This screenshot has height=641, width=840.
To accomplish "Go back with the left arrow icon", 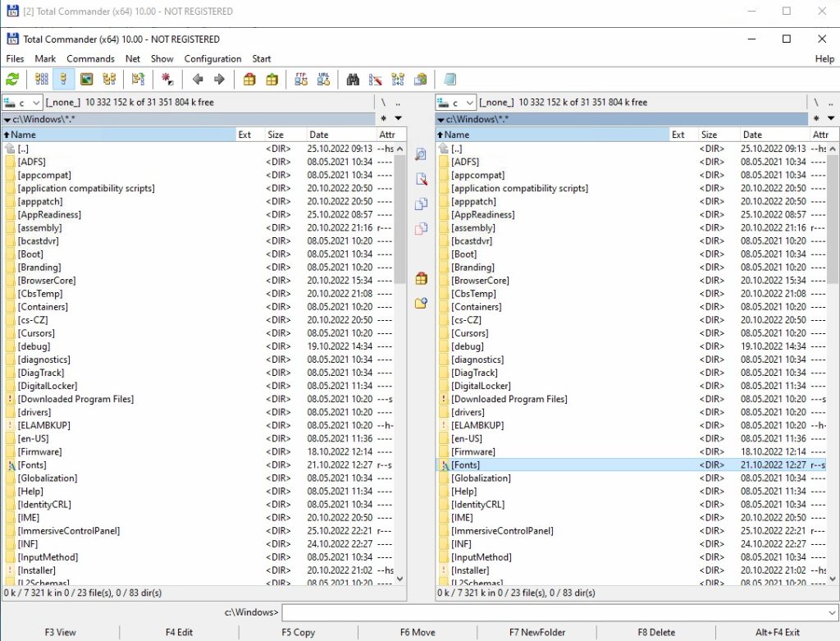I will [198, 80].
